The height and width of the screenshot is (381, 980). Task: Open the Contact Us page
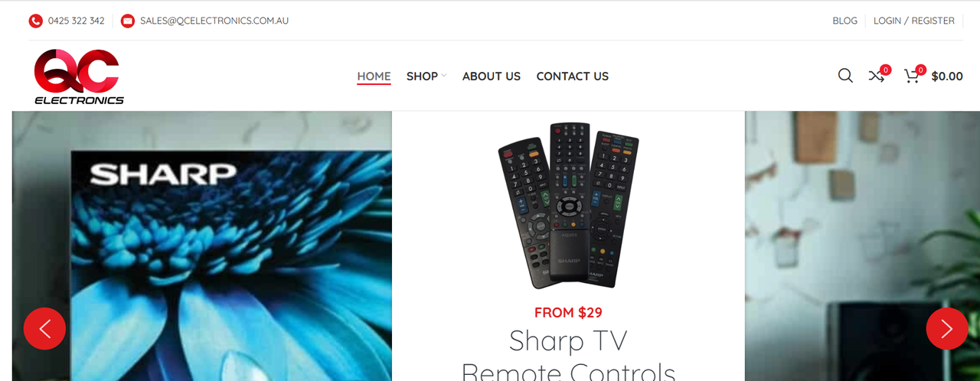click(x=573, y=76)
